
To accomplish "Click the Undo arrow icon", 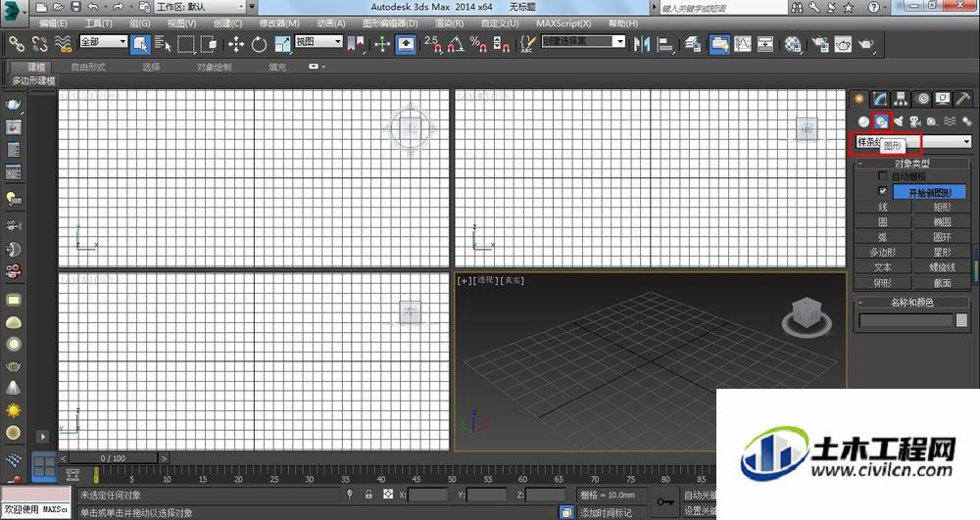I will [93, 8].
